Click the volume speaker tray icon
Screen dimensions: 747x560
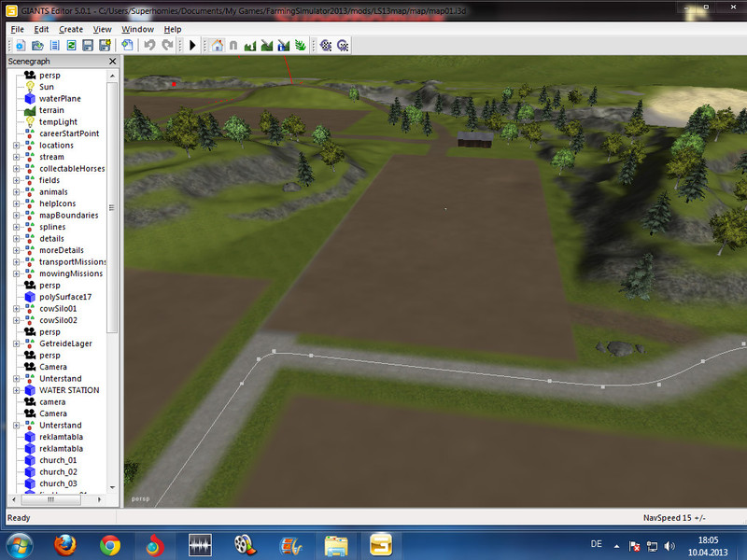click(x=669, y=546)
